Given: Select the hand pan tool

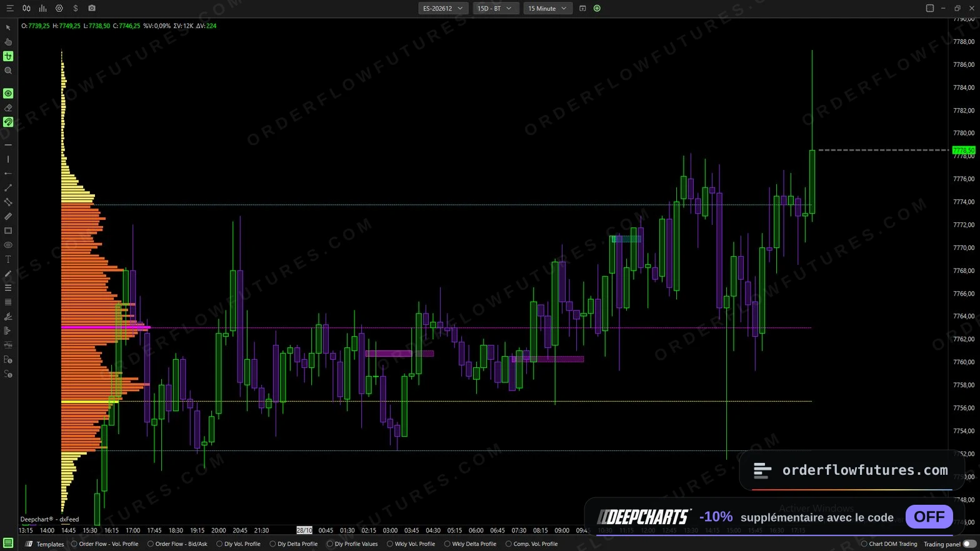Looking at the screenshot, I should tap(8, 42).
